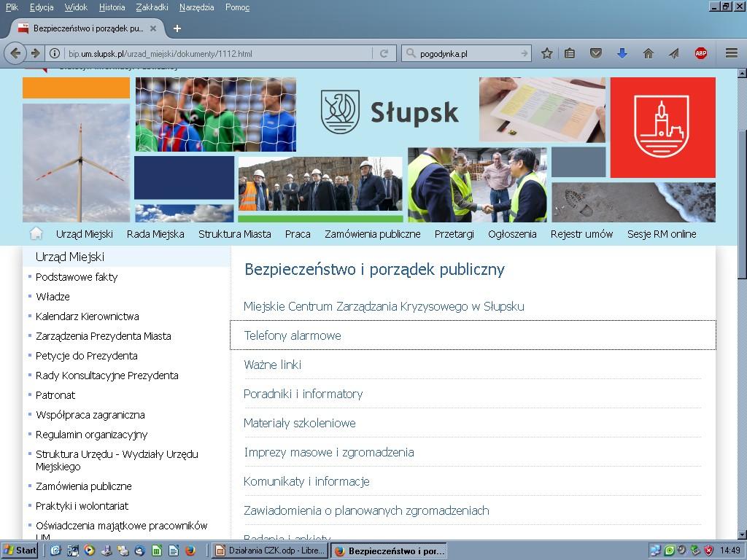Screen dimensions: 747x560
Task: Open the Windows Start button
Action: (x=20, y=551)
